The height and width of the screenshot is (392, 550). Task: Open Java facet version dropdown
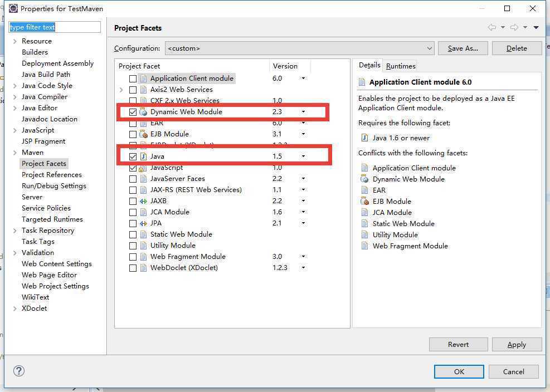303,156
